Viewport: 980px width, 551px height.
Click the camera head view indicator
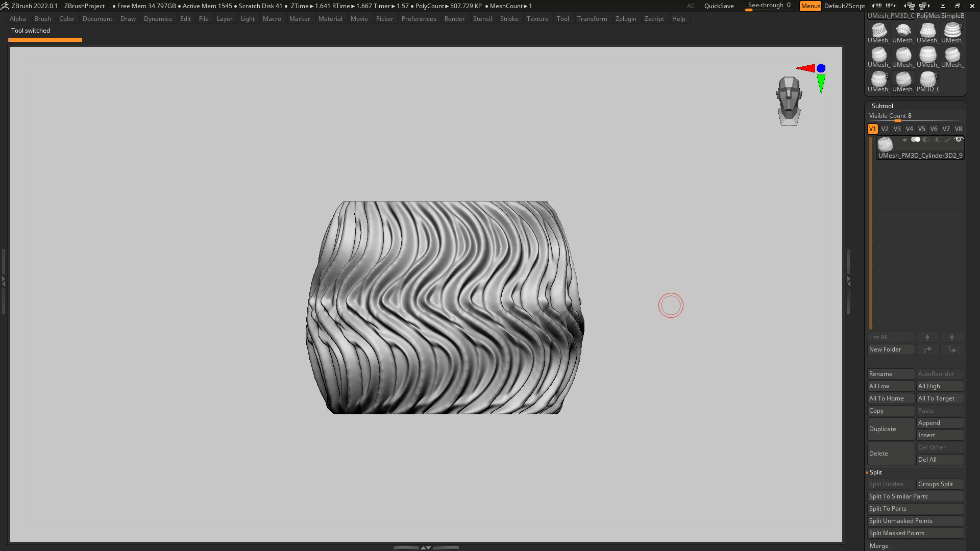789,101
